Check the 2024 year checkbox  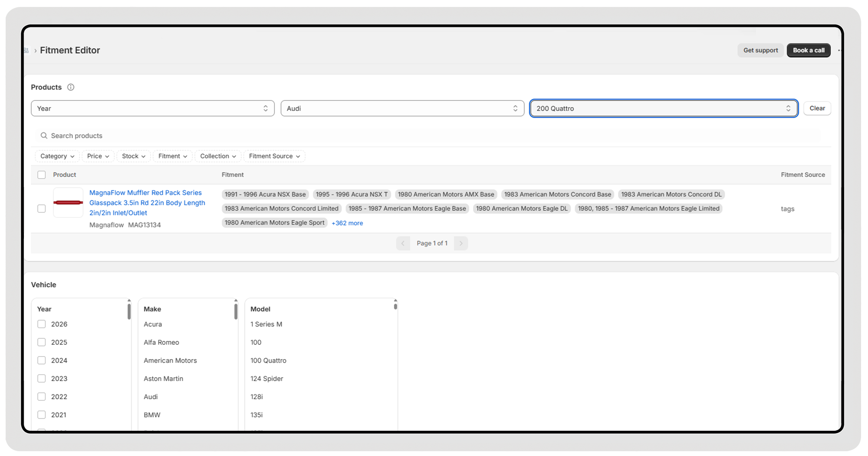42,360
